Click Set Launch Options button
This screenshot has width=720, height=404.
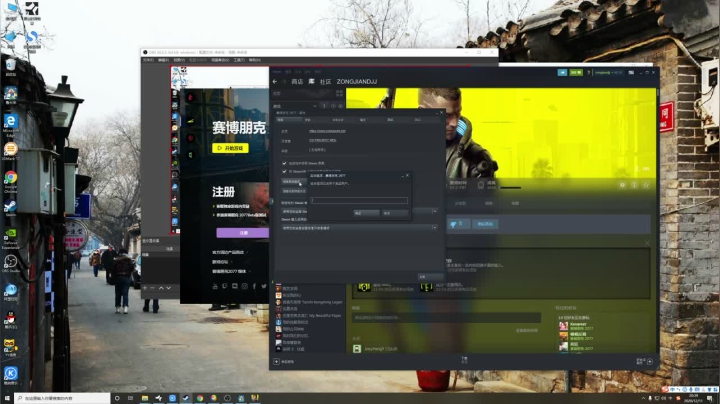292,182
